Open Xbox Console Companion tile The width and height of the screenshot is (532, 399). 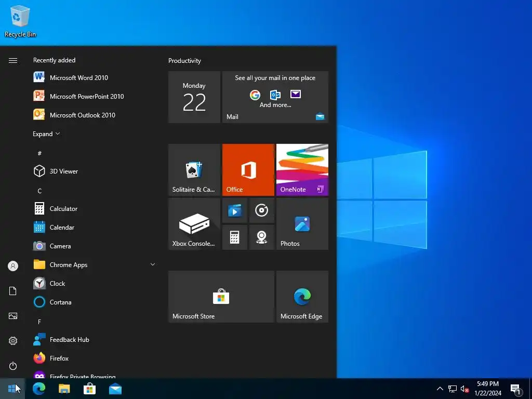pos(194,224)
